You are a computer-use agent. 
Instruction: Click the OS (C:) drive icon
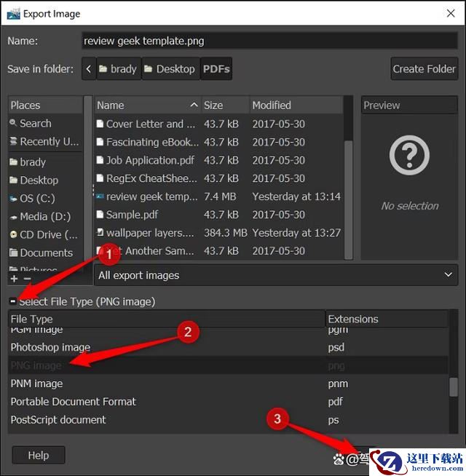click(13, 199)
